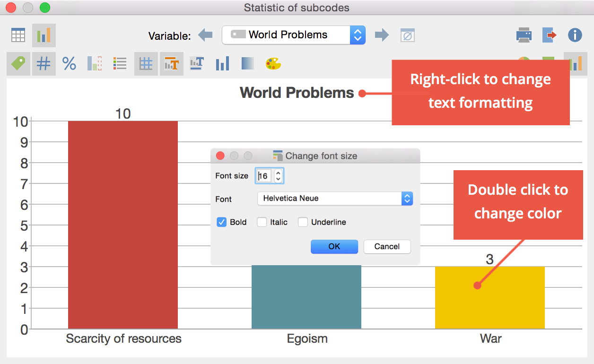Toggle missing values bar icon
Screen dimensions: 594x364
tap(95, 64)
